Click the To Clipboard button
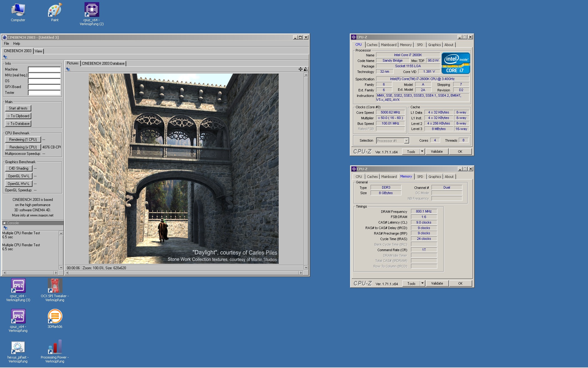The image size is (588, 368). point(18,116)
